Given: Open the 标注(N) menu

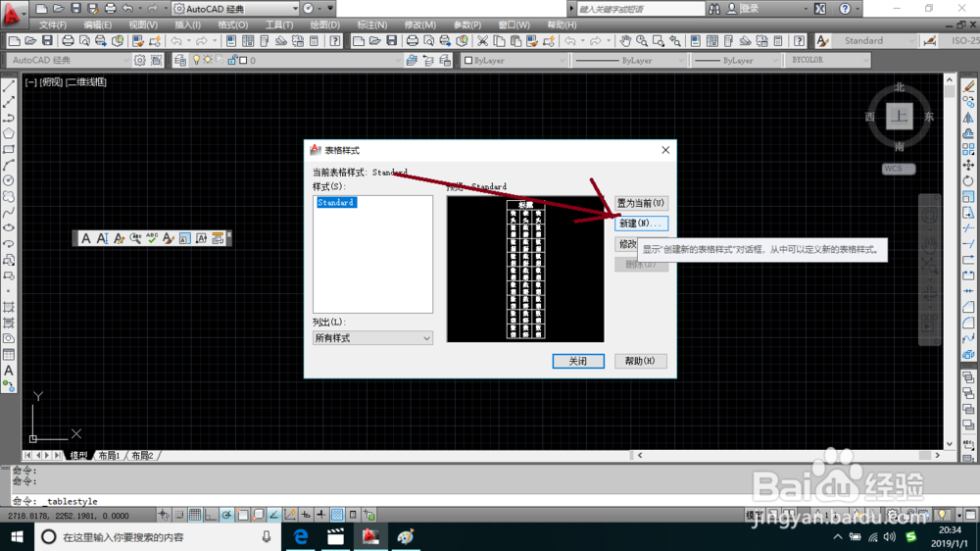Looking at the screenshot, I should click(371, 25).
